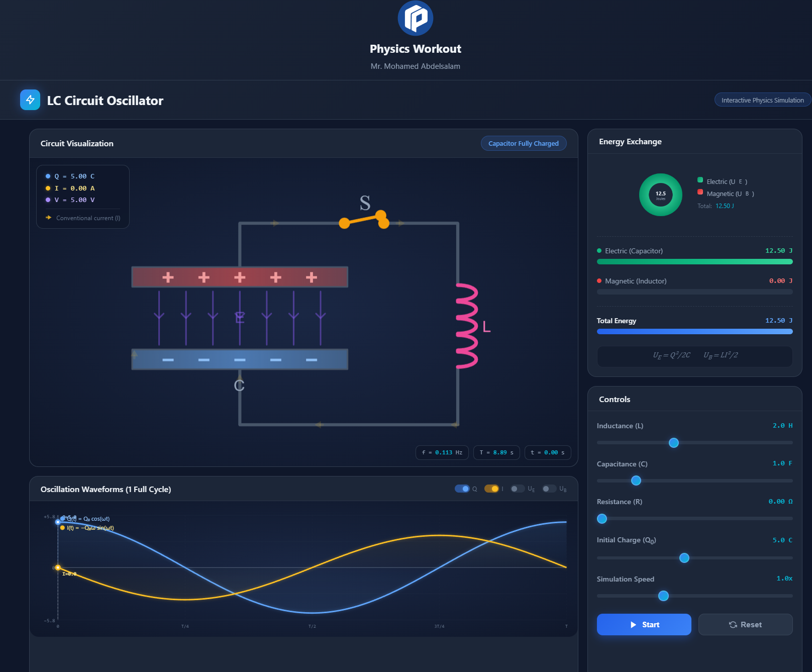Image resolution: width=812 pixels, height=672 pixels.
Task: Click the circular arrows icon in Reset
Action: click(733, 625)
